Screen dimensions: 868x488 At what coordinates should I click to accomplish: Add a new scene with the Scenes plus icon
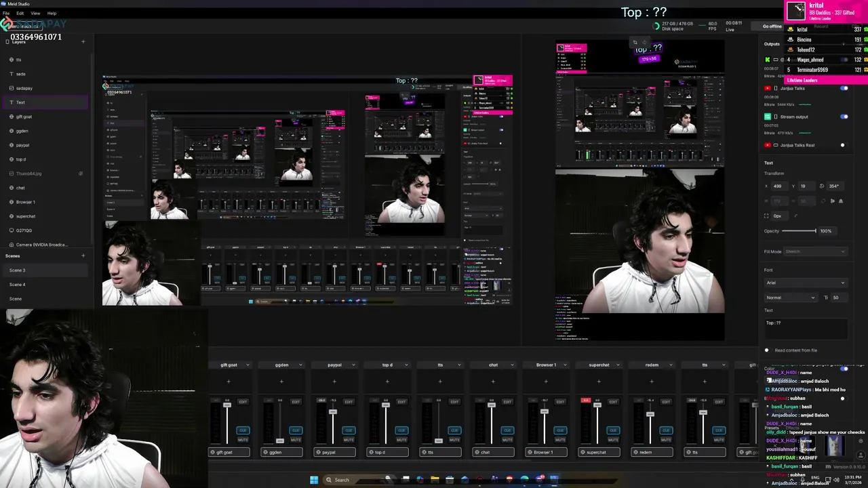point(83,256)
